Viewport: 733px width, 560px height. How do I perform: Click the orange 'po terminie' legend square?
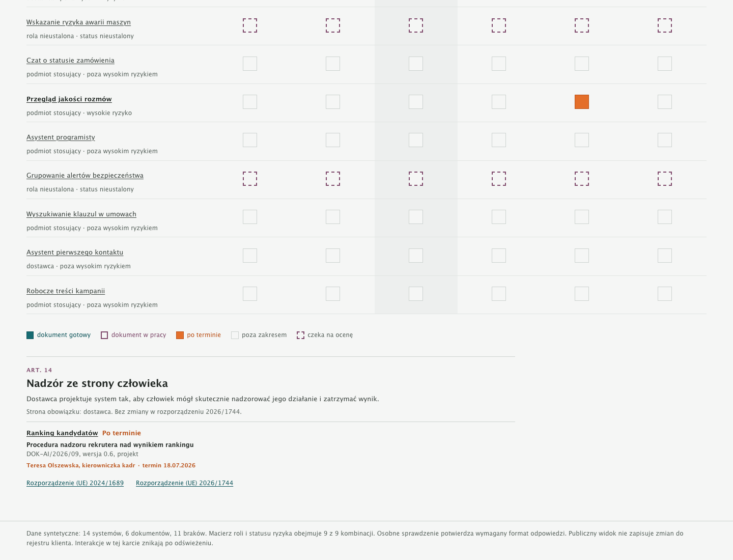[x=180, y=335]
